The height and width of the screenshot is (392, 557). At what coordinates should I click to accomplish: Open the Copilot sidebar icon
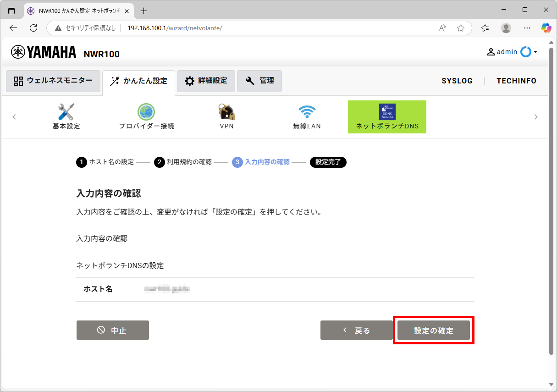tap(546, 28)
